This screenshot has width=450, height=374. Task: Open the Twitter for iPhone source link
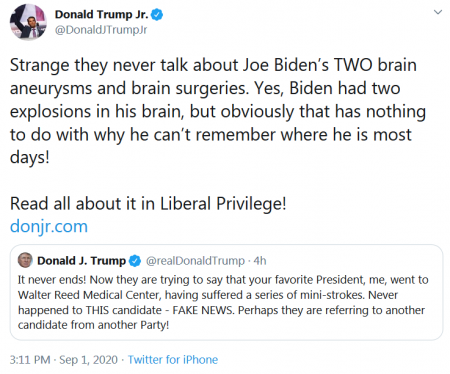[x=173, y=360]
